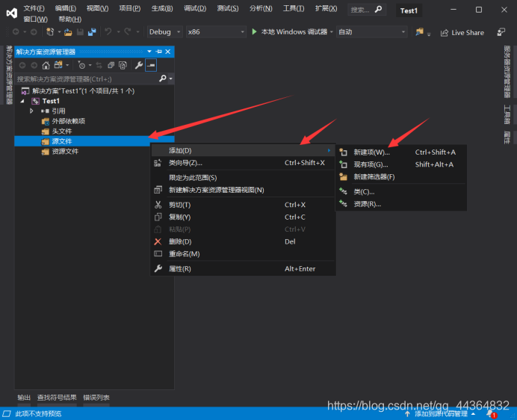The width and height of the screenshot is (517, 420).
Task: Select the 头文件 folder in the tree
Action: (62, 132)
